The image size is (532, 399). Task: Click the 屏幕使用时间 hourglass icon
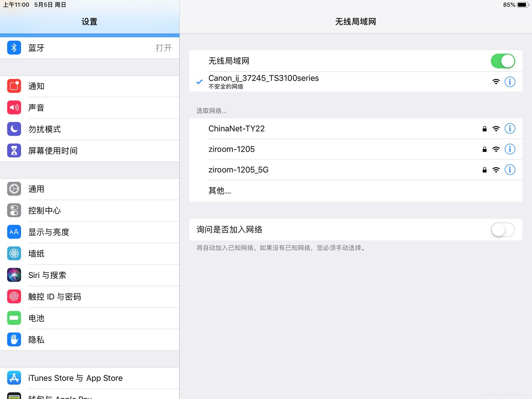[x=14, y=150]
